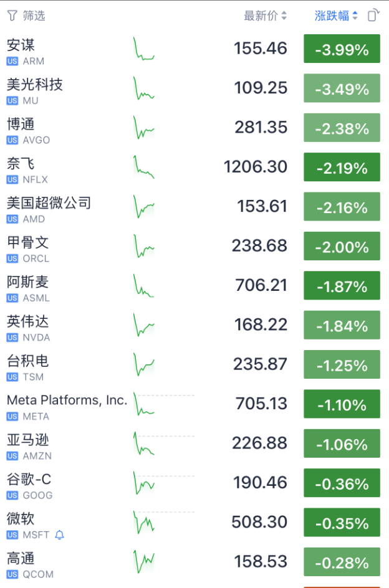This screenshot has width=389, height=588.
Task: Click the US badge beside NVDA ticker
Action: (12, 338)
